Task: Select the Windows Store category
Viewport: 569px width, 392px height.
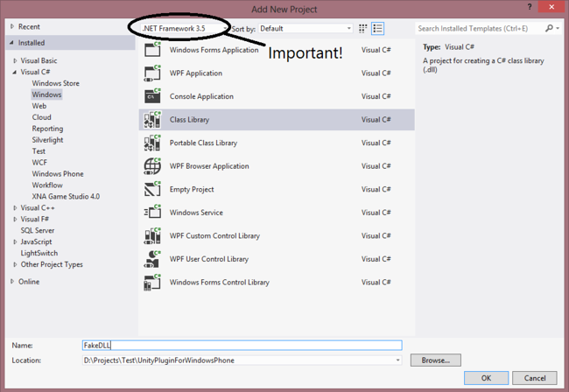Action: pos(55,83)
